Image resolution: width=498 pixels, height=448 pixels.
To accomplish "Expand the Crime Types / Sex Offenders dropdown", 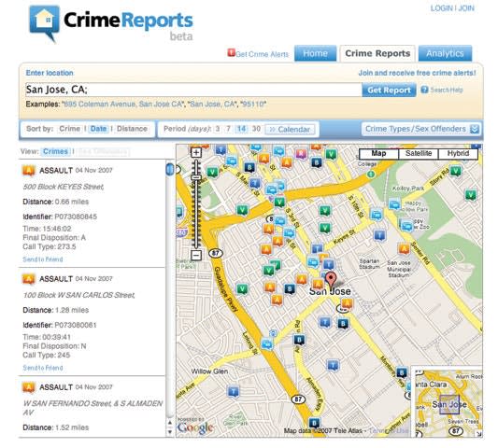I will [x=421, y=129].
